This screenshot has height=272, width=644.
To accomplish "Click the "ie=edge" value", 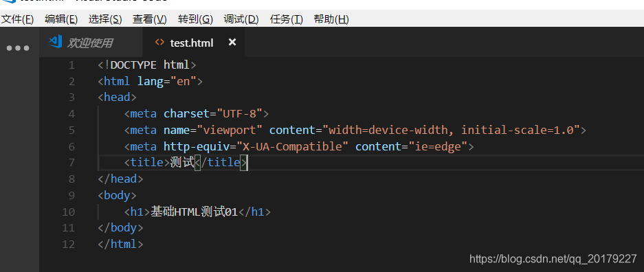I will pos(438,146).
